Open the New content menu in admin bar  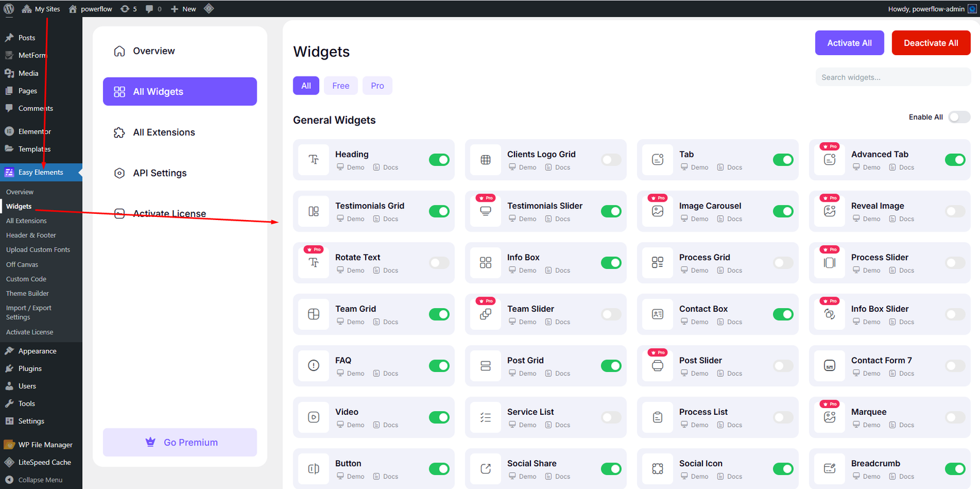tap(183, 9)
